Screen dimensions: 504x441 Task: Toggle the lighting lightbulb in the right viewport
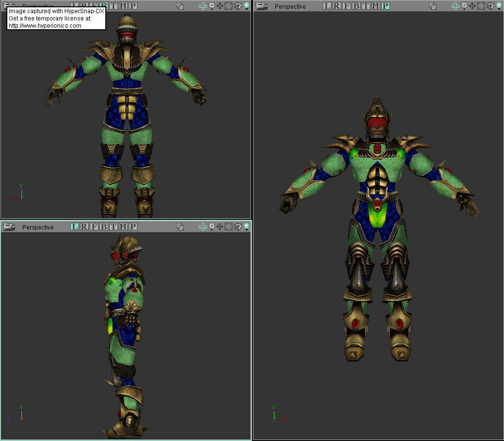(x=499, y=6)
